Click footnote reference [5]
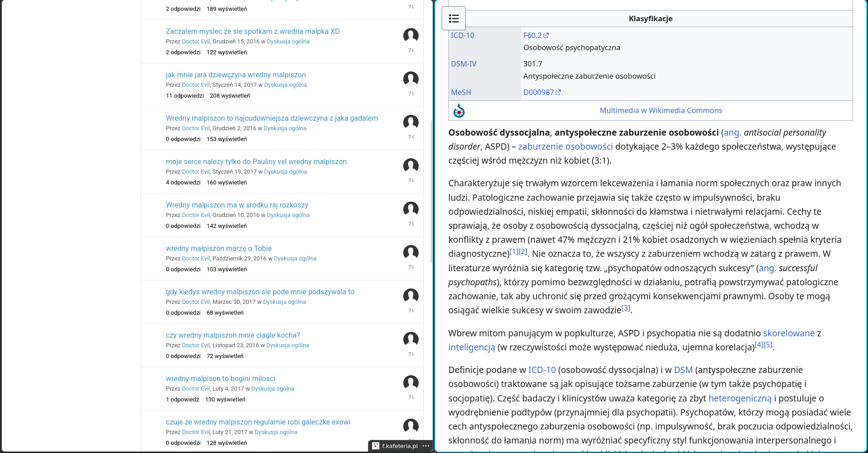 click(x=768, y=344)
